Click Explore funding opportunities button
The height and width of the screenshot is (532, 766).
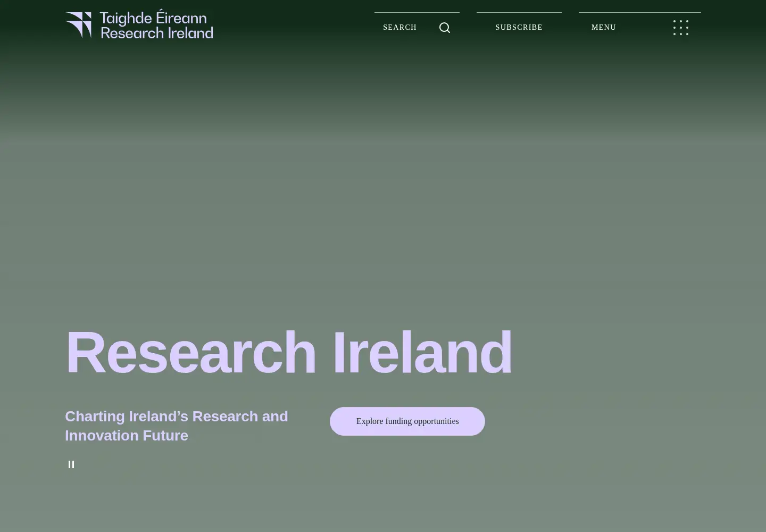pos(407,421)
